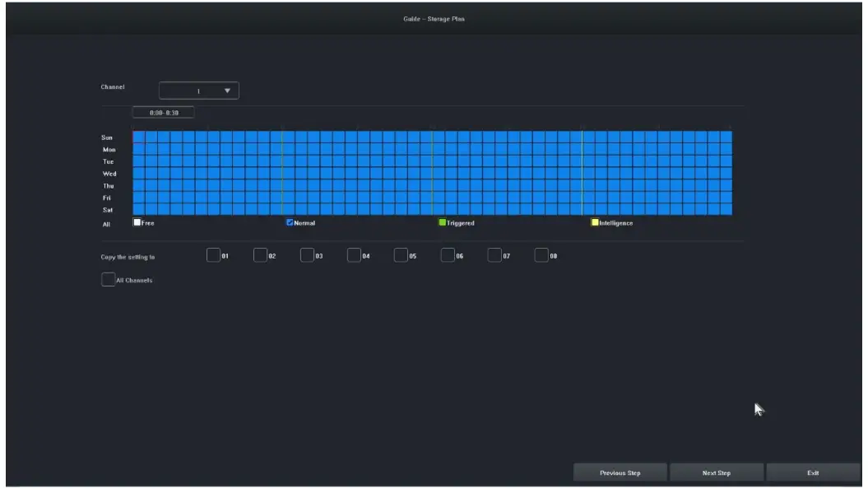Select the Triggered recording type swatch
868x489 pixels.
click(x=443, y=222)
